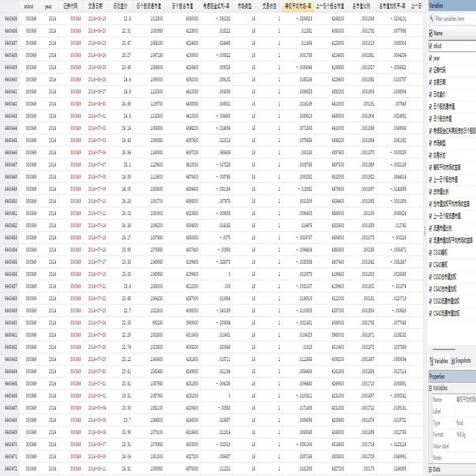The width and height of the screenshot is (476, 476).
Task: Click the Label property field
Action: [x=454, y=411]
